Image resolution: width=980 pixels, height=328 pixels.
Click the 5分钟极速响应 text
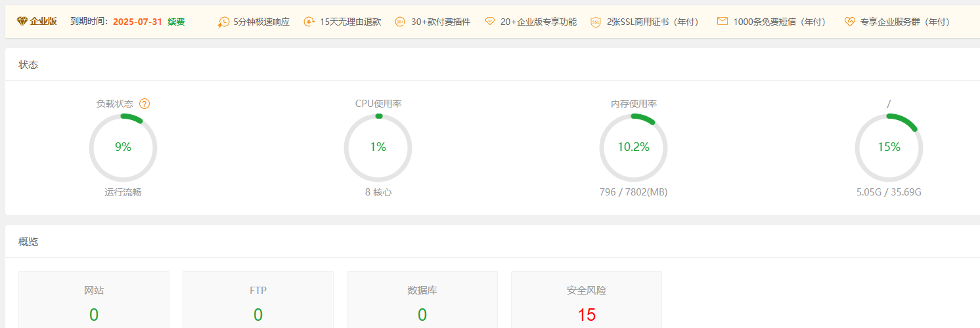261,22
